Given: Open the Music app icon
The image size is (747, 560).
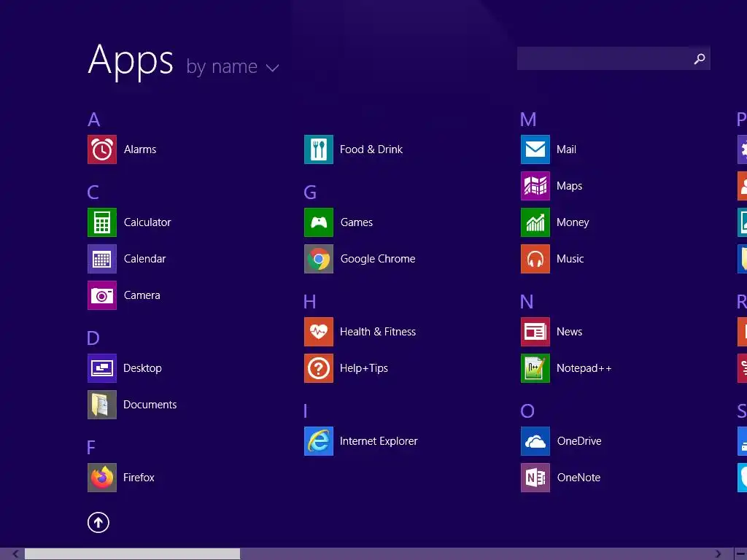Looking at the screenshot, I should pyautogui.click(x=535, y=259).
